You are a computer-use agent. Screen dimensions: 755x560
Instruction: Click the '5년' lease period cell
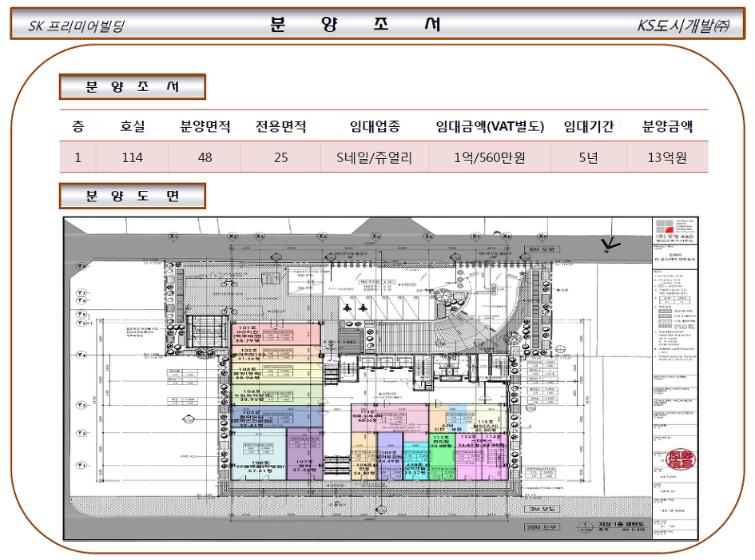(x=588, y=157)
